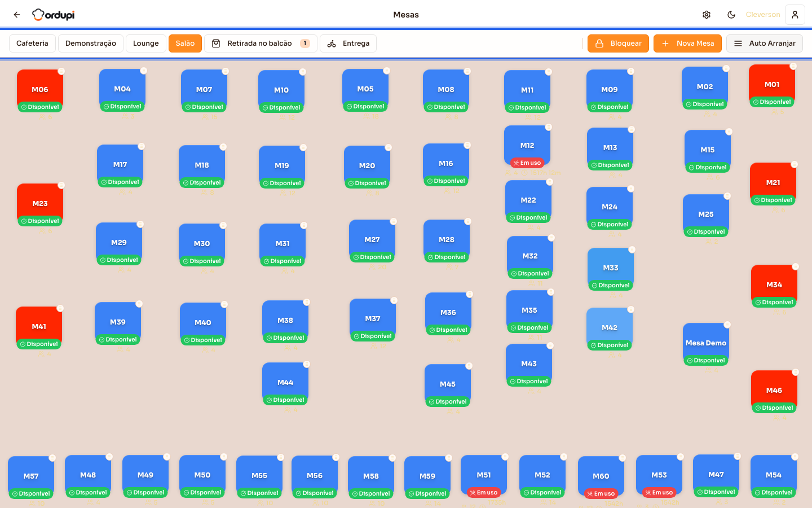Select table M42
The image size is (812, 508).
(x=610, y=329)
